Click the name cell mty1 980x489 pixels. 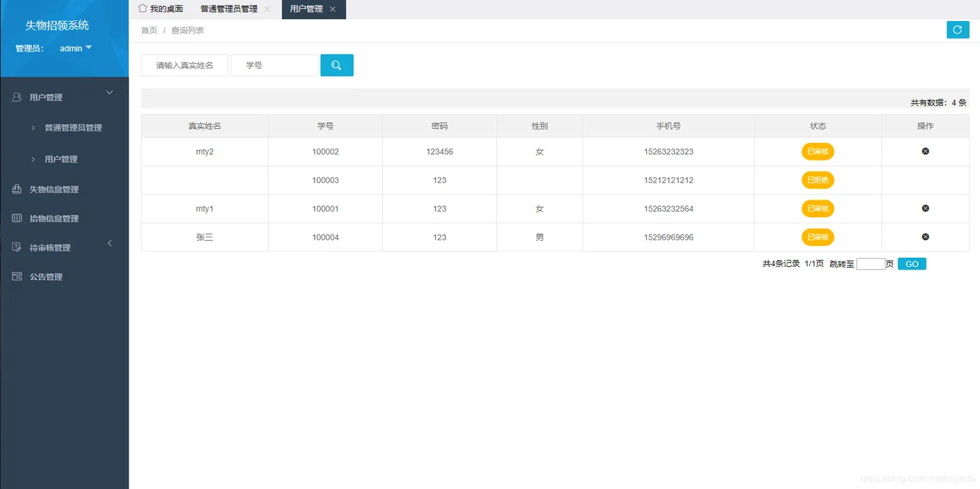click(x=204, y=209)
